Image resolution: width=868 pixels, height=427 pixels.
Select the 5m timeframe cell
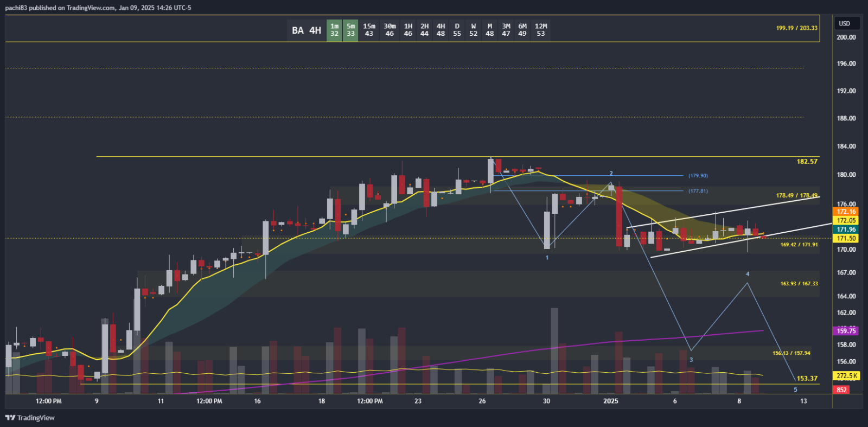(x=351, y=30)
